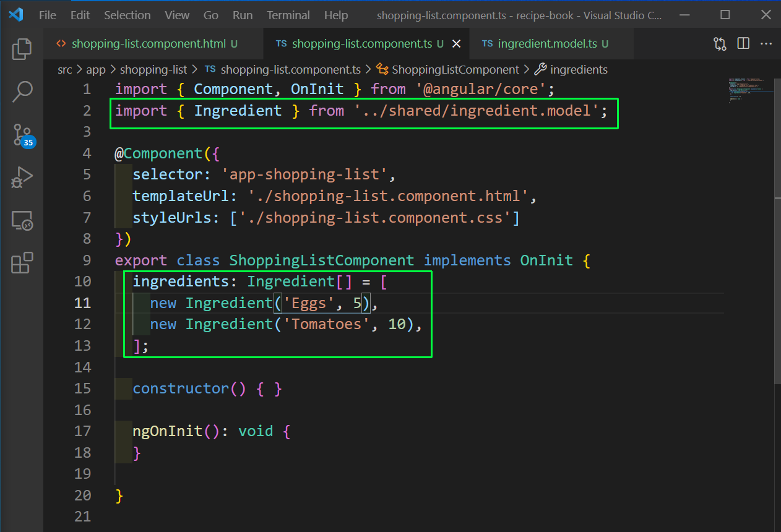Image resolution: width=781 pixels, height=532 pixels.
Task: Click the ShoppingListComponent class name on line 9
Action: coord(322,260)
